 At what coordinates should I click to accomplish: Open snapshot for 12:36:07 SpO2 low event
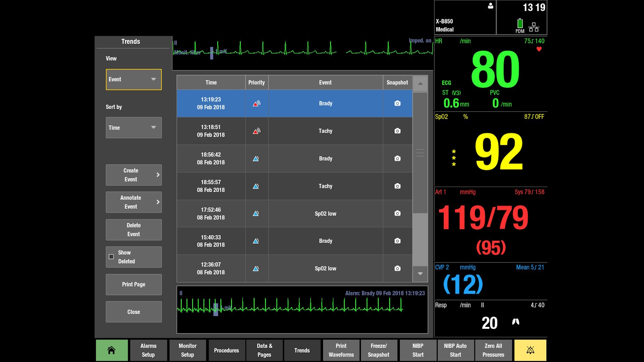[x=397, y=268]
